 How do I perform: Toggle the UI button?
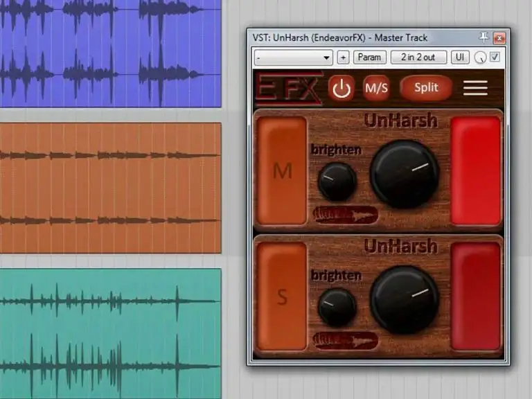[460, 57]
